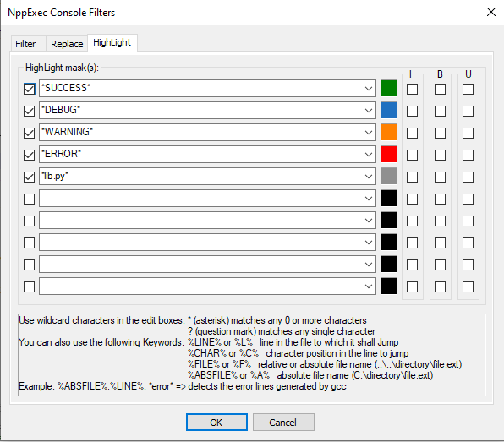
Task: Click the '%ABSFILE% or %A%' keyword text
Action: pos(229,375)
